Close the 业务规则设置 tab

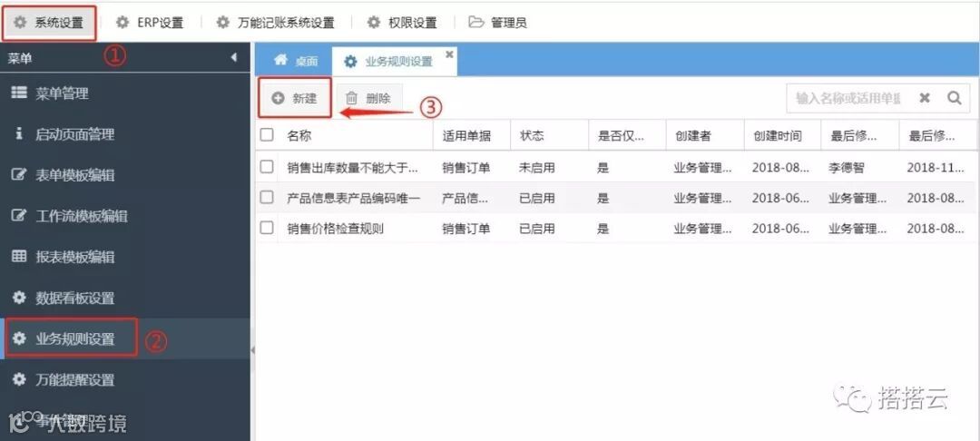[x=449, y=55]
